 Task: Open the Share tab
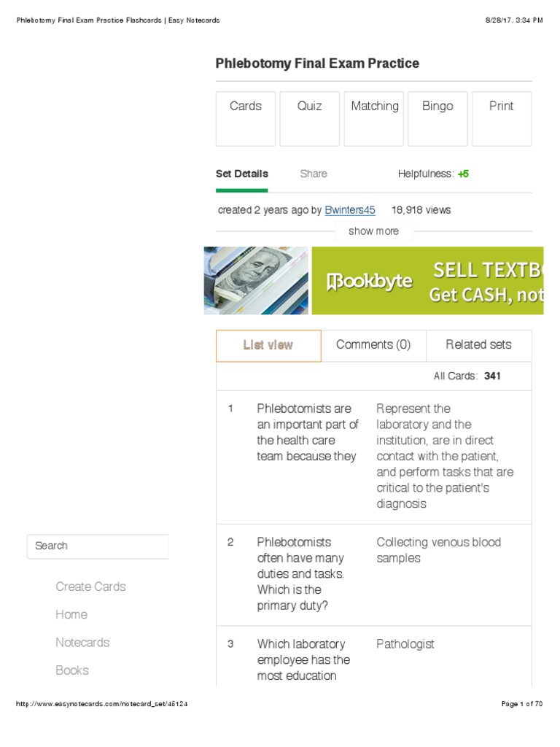314,174
